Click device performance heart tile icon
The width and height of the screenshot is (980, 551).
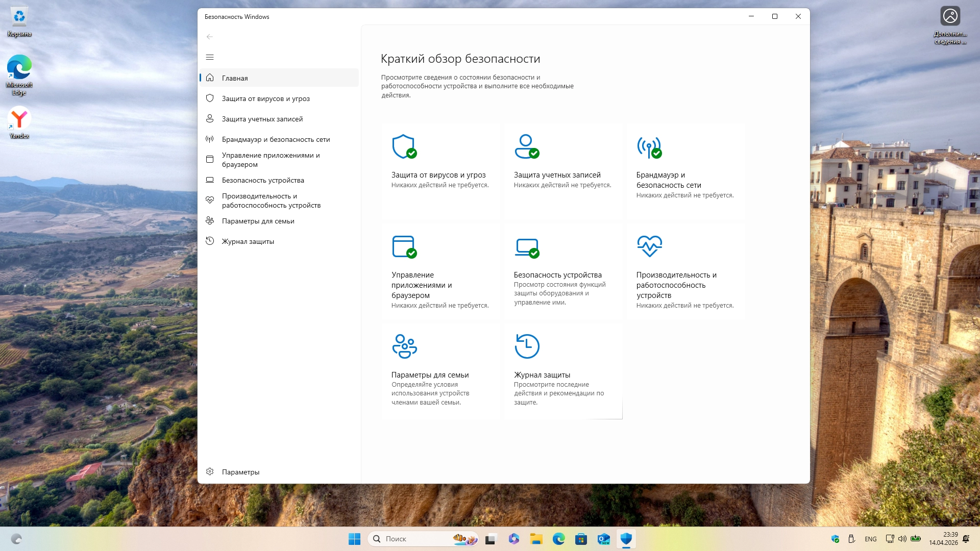(649, 246)
